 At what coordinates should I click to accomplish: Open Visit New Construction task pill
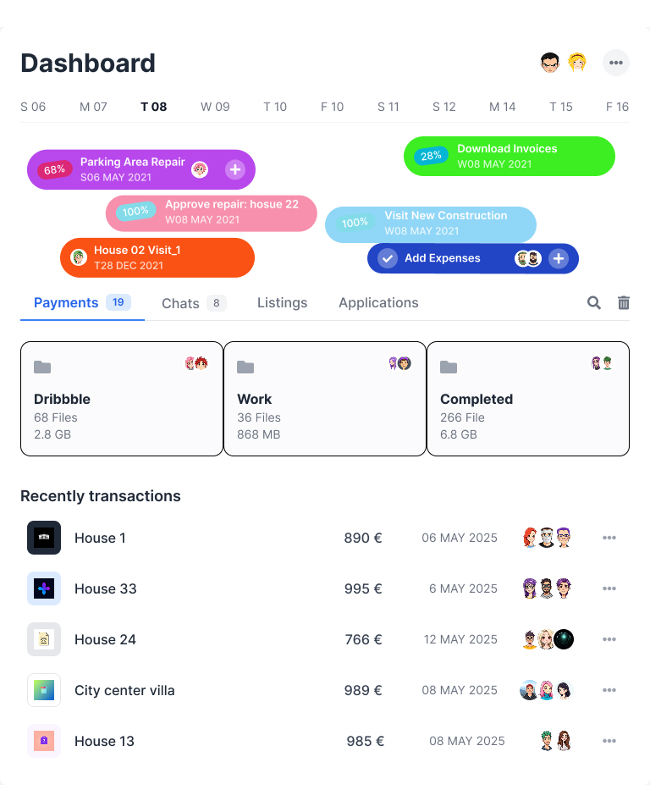click(431, 224)
